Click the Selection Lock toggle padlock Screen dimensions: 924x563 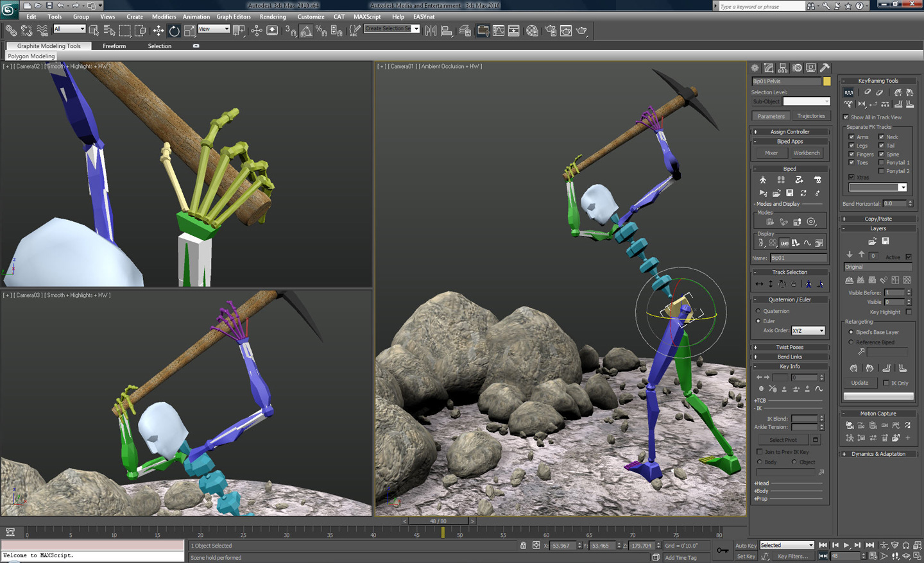(523, 546)
